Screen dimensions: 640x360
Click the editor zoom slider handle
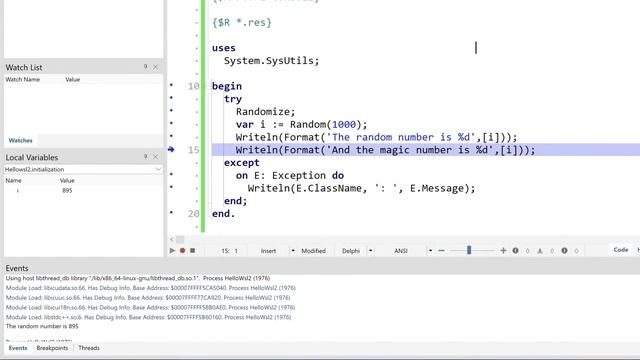(x=469, y=250)
